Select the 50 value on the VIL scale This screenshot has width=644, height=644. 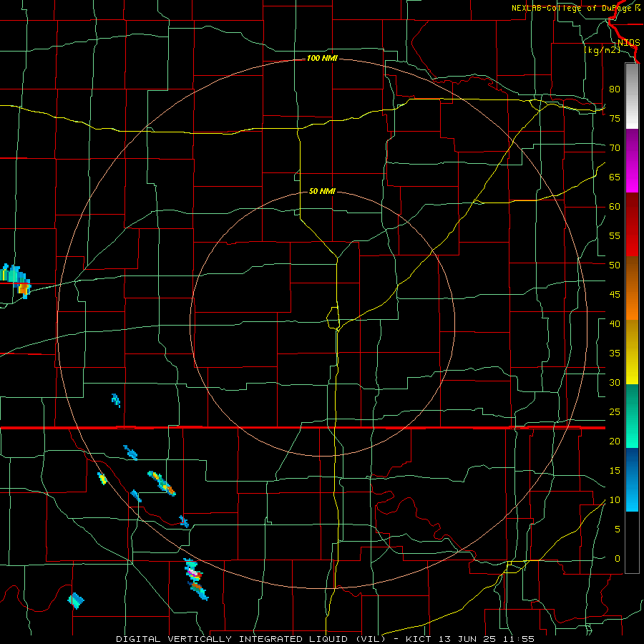coord(615,265)
